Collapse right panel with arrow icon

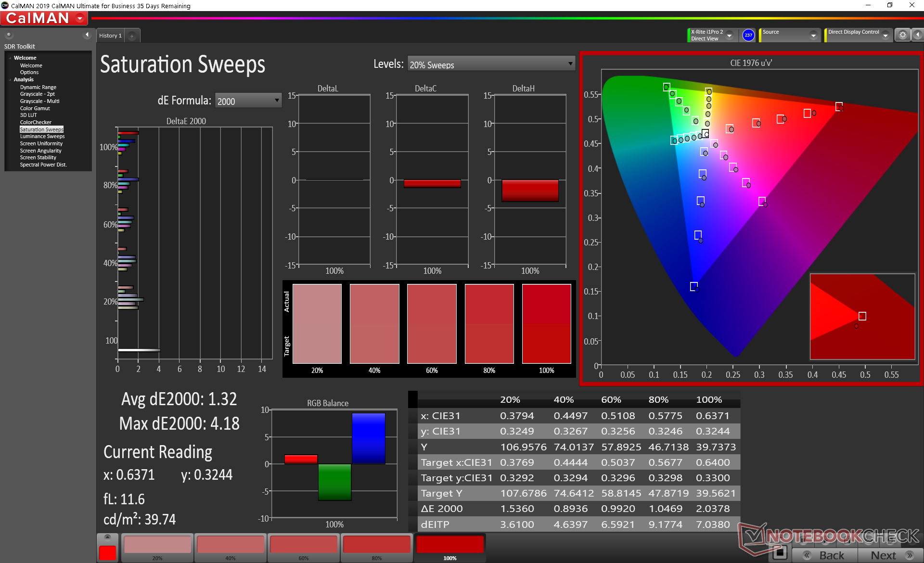pyautogui.click(x=918, y=35)
